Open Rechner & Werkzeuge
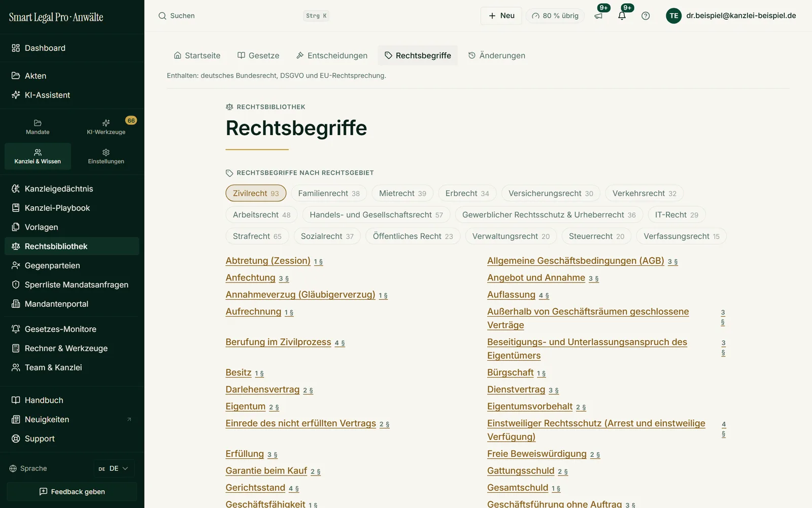812x508 pixels. 72,348
